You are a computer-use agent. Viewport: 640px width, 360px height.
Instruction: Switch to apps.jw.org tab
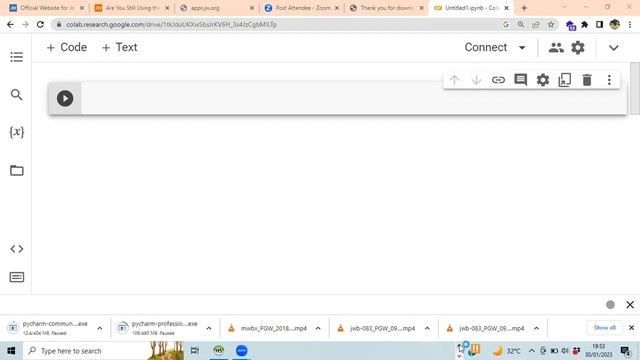[x=216, y=8]
